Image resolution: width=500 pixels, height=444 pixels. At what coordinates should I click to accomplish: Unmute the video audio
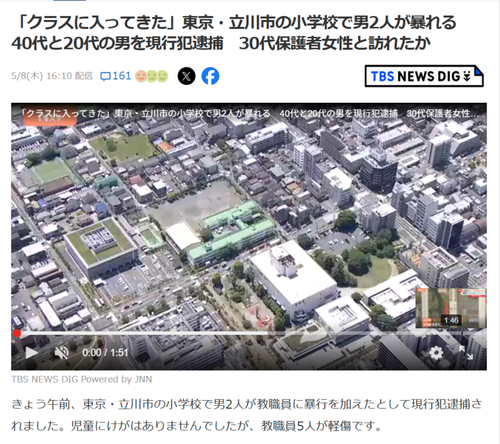click(x=62, y=352)
